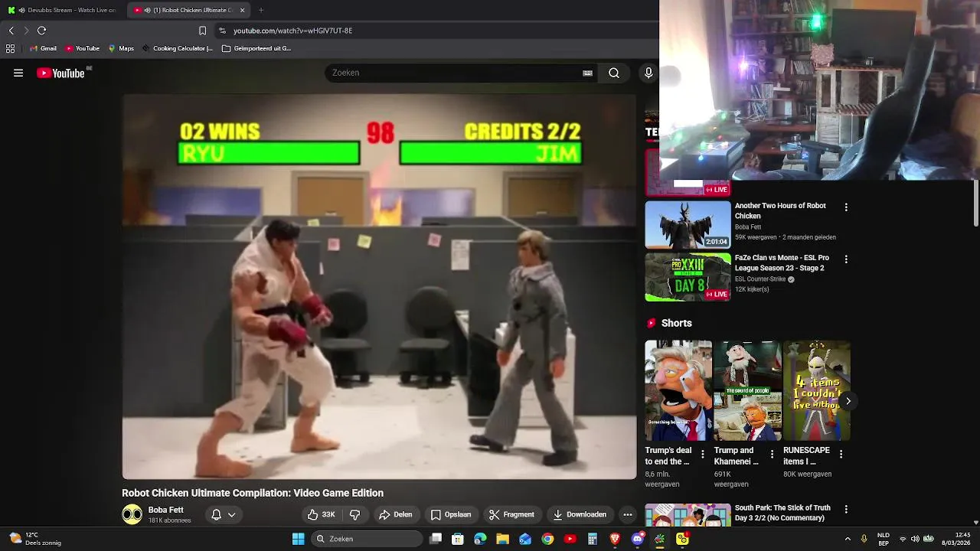Create a clip with Fragment
The image size is (980, 551).
pyautogui.click(x=511, y=514)
